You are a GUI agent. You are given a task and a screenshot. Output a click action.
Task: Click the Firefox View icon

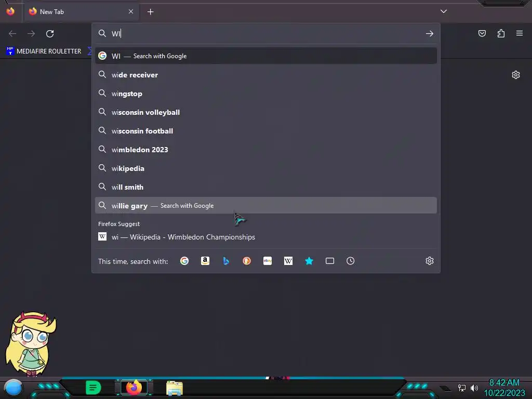10,11
